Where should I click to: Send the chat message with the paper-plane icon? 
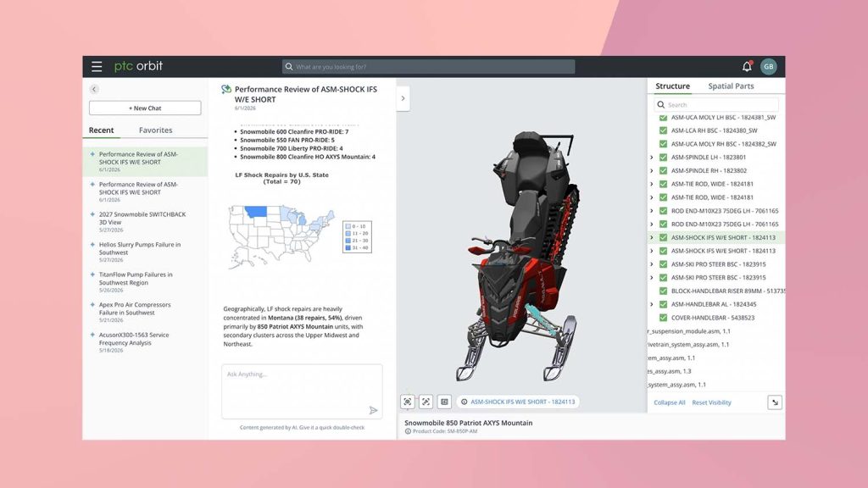pos(373,410)
